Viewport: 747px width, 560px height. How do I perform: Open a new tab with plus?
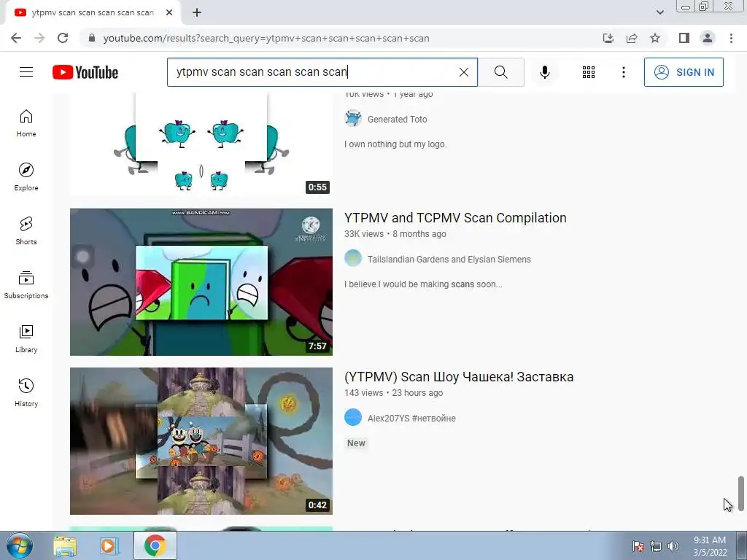[x=197, y=12]
